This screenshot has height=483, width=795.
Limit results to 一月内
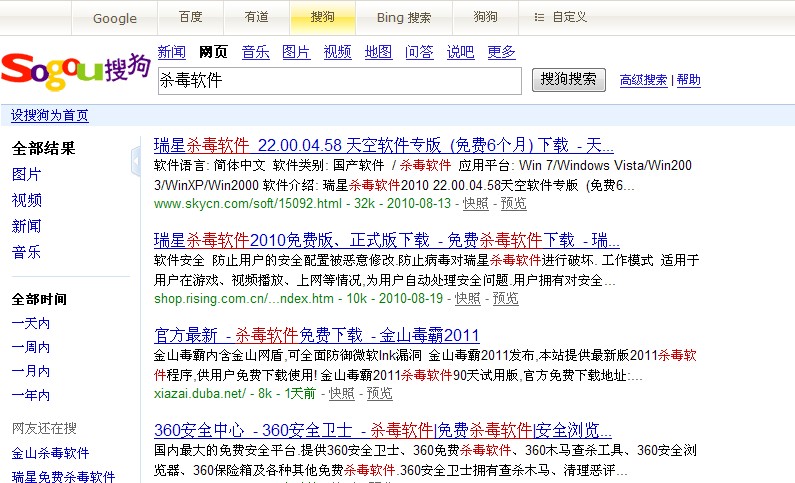pos(31,371)
